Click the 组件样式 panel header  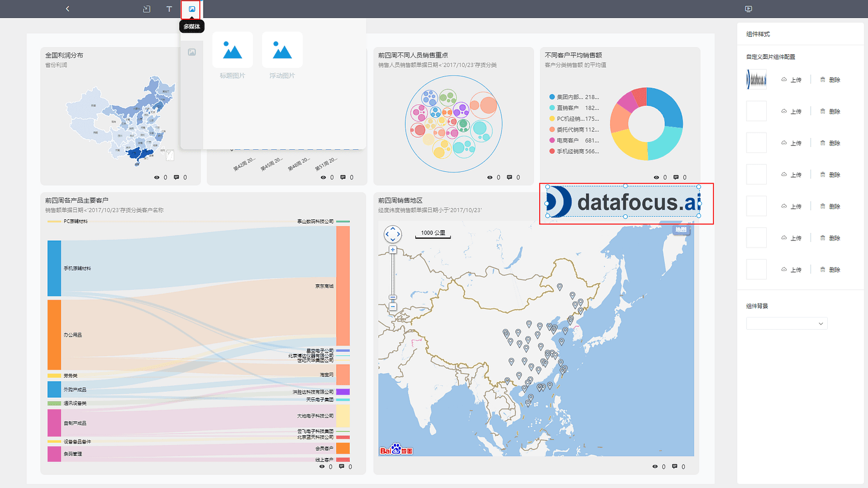click(x=758, y=34)
